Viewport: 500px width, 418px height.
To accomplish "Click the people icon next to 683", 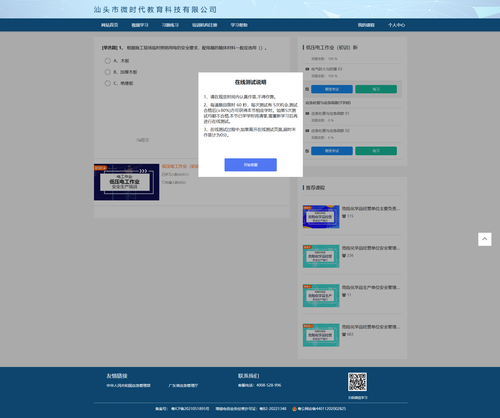I will click(344, 334).
